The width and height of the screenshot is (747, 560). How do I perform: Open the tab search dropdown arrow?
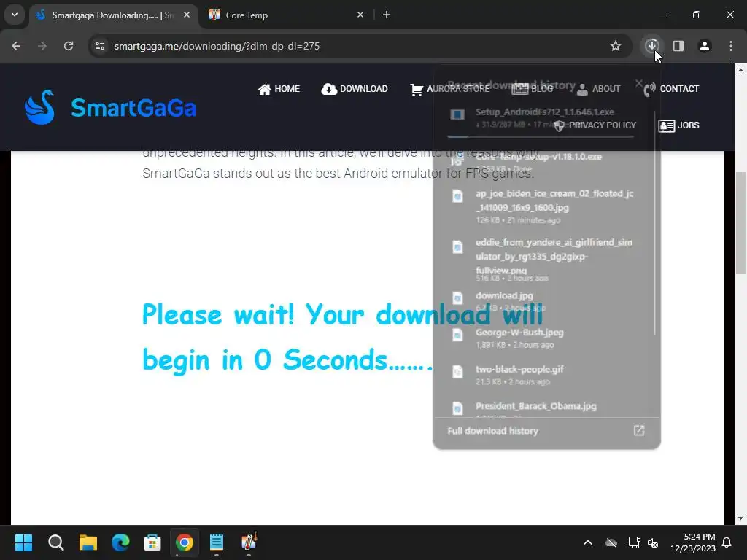pyautogui.click(x=15, y=15)
